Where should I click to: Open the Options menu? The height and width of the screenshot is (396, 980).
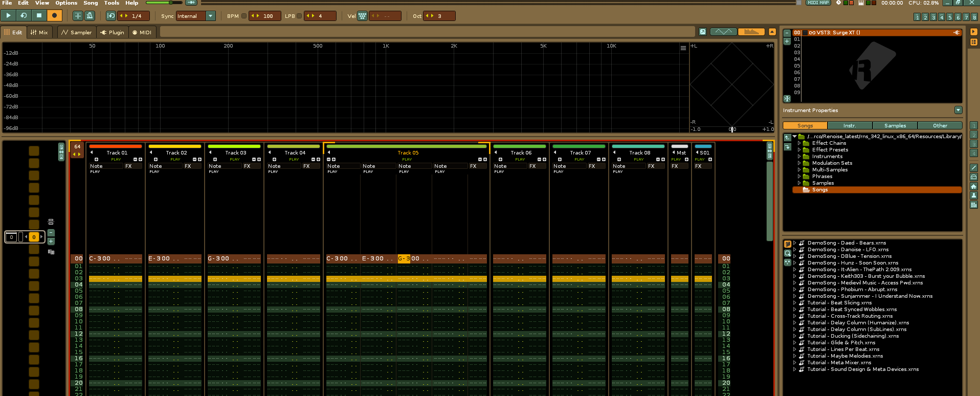66,3
